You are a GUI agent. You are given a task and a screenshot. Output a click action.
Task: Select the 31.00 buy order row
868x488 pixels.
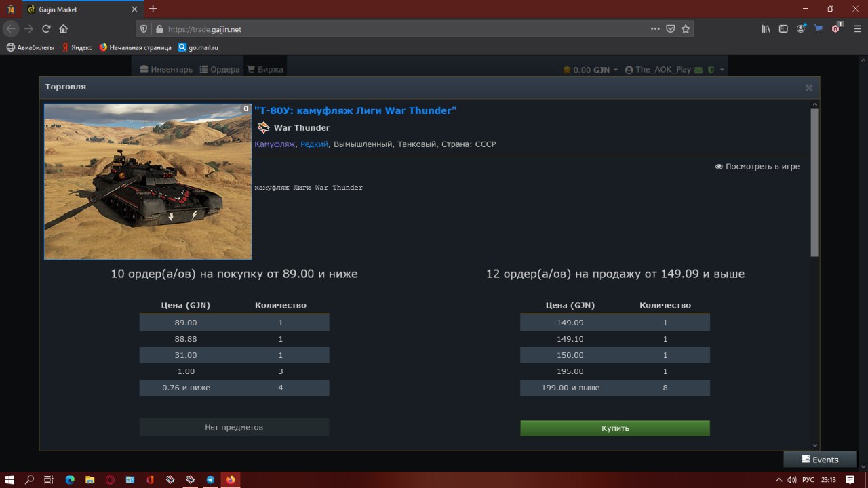[234, 355]
